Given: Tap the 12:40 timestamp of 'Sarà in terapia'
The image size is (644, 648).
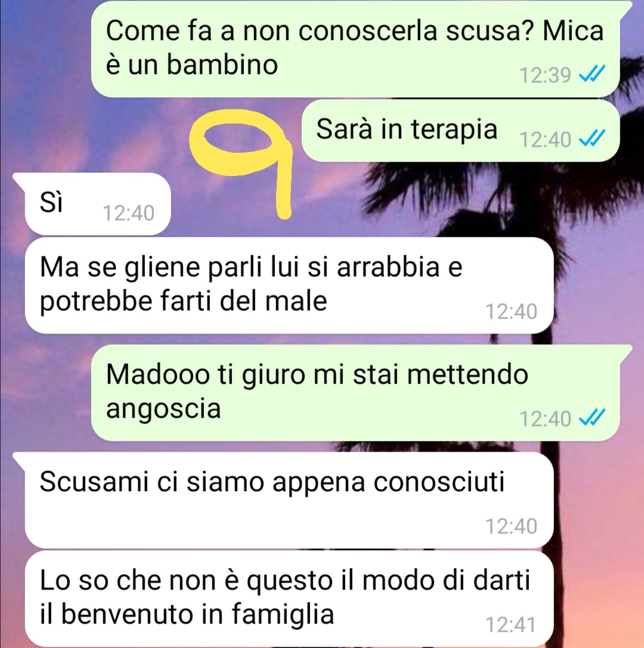Looking at the screenshot, I should click(545, 140).
